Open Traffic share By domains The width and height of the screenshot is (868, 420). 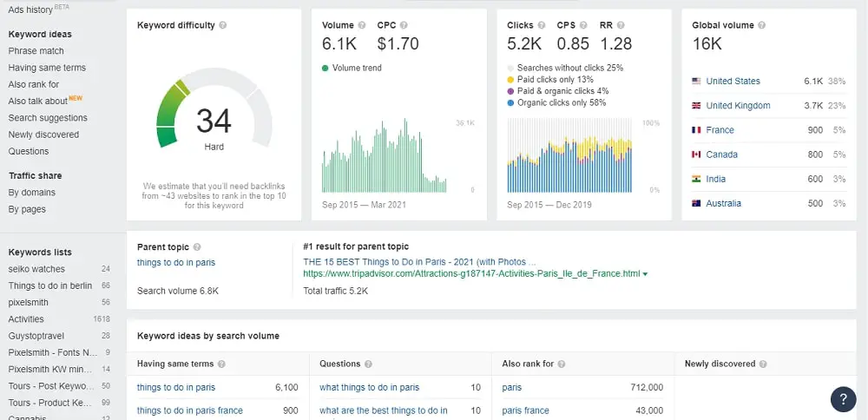pos(31,193)
